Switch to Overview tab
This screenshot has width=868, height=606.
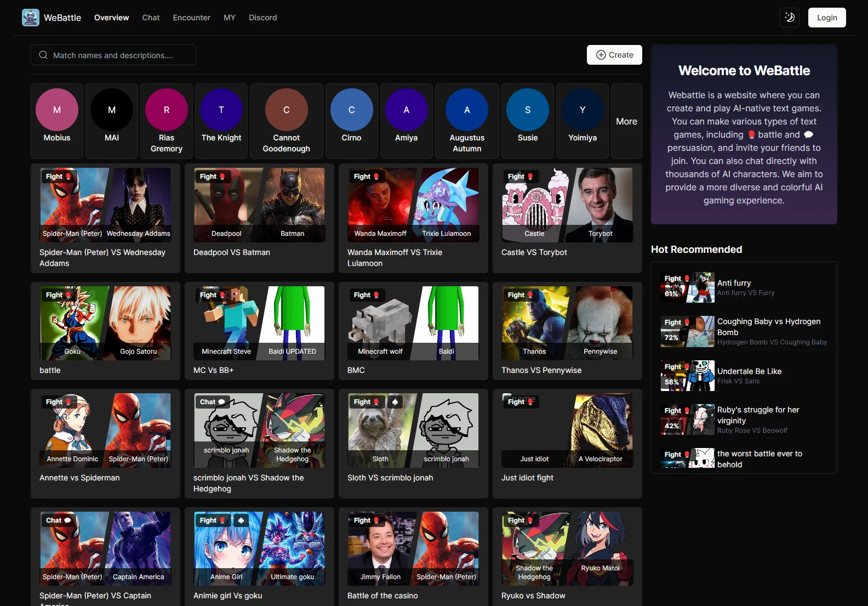click(x=112, y=18)
